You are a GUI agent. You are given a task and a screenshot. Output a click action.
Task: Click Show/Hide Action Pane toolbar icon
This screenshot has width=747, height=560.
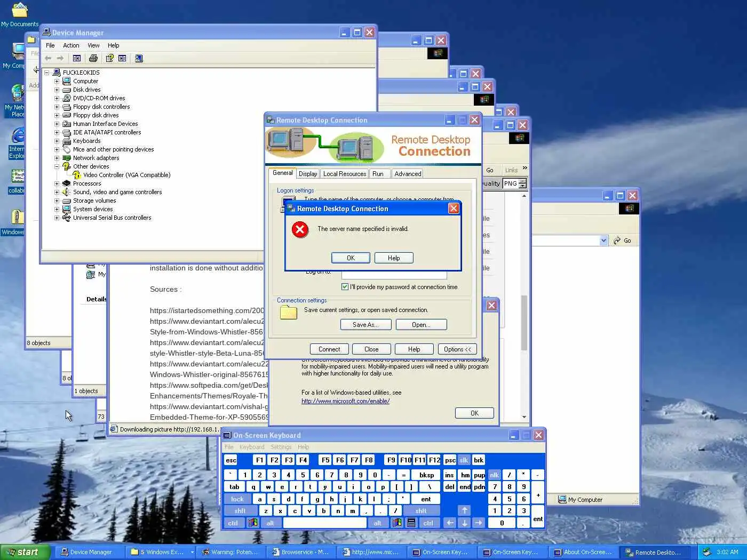pos(122,58)
